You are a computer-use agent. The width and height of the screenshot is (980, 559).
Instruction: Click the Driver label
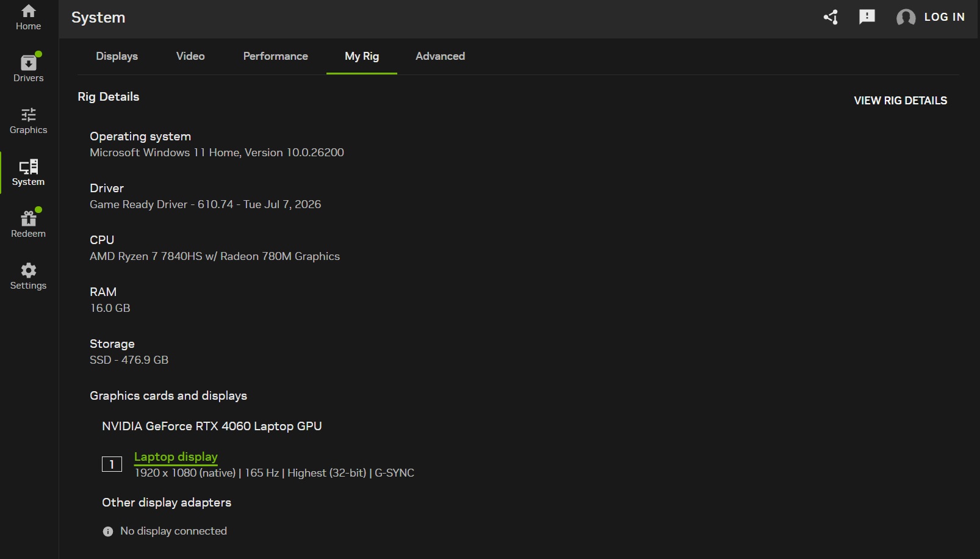coord(107,188)
